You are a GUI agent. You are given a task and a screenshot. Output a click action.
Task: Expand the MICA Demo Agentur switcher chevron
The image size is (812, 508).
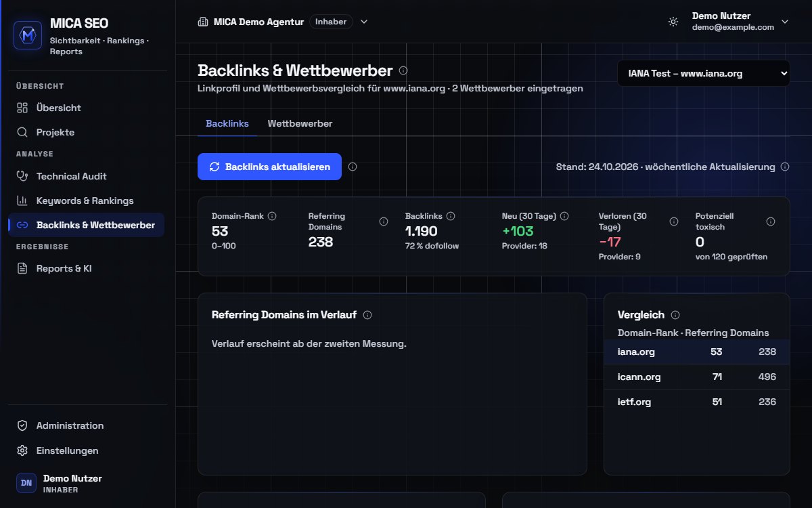(364, 22)
